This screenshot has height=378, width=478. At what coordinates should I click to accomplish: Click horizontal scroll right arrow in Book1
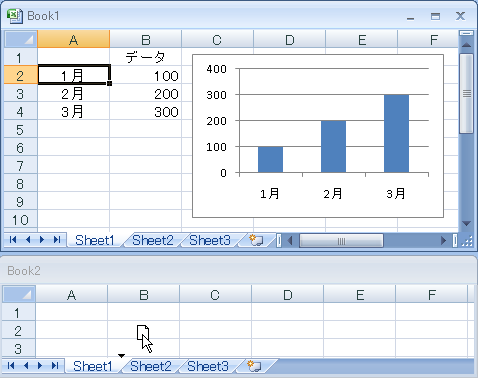[443, 240]
